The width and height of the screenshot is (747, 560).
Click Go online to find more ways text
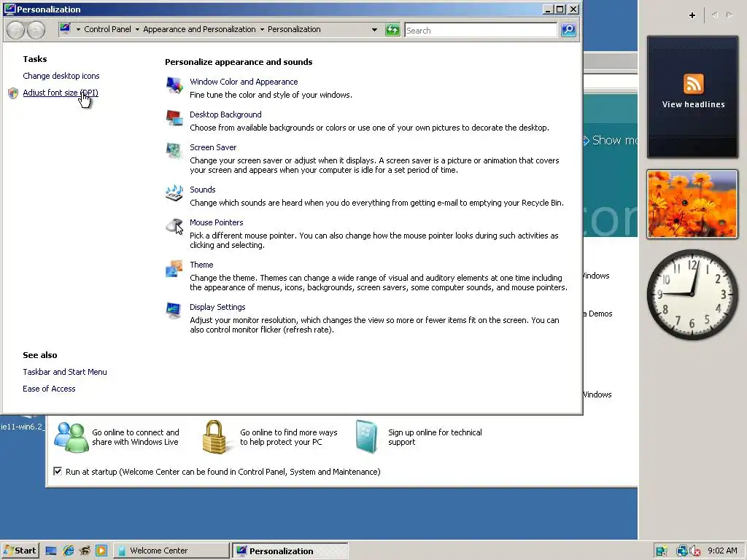click(x=288, y=437)
